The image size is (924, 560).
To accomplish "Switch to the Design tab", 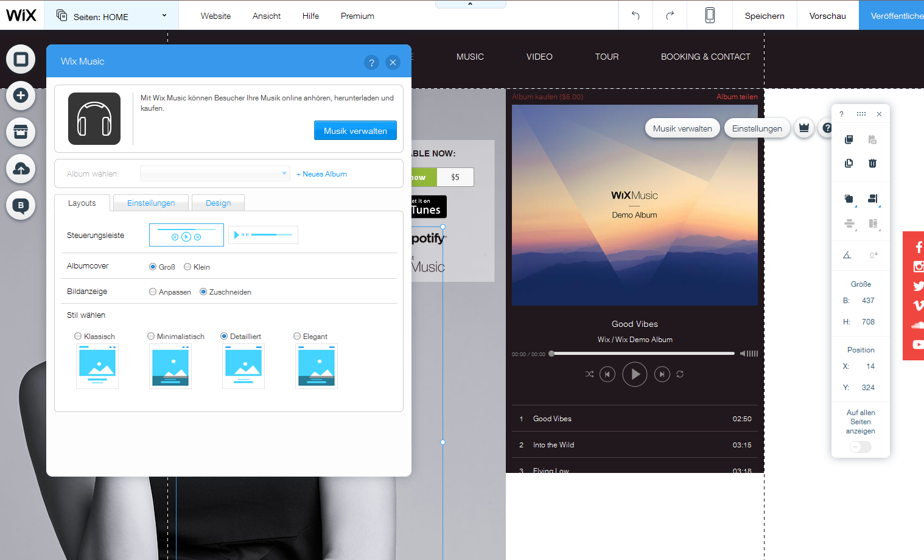I will (218, 203).
